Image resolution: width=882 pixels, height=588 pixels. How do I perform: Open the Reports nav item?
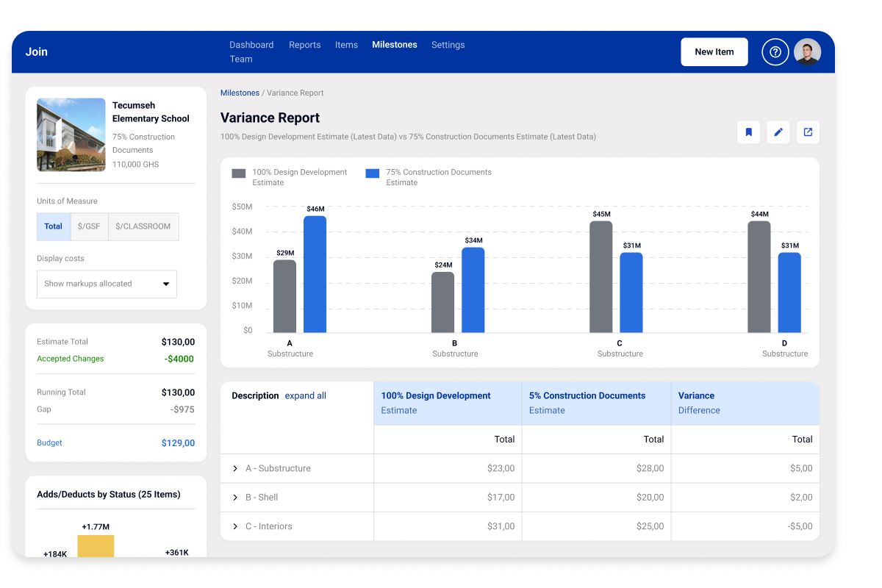[x=304, y=45]
